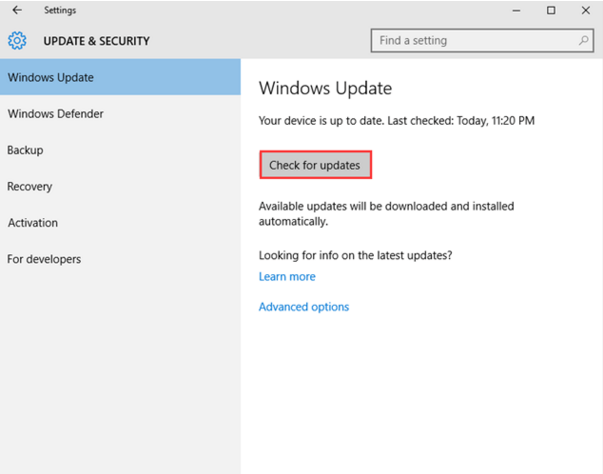This screenshot has height=474, width=603.
Task: Go to the Recovery section
Action: tap(120, 186)
